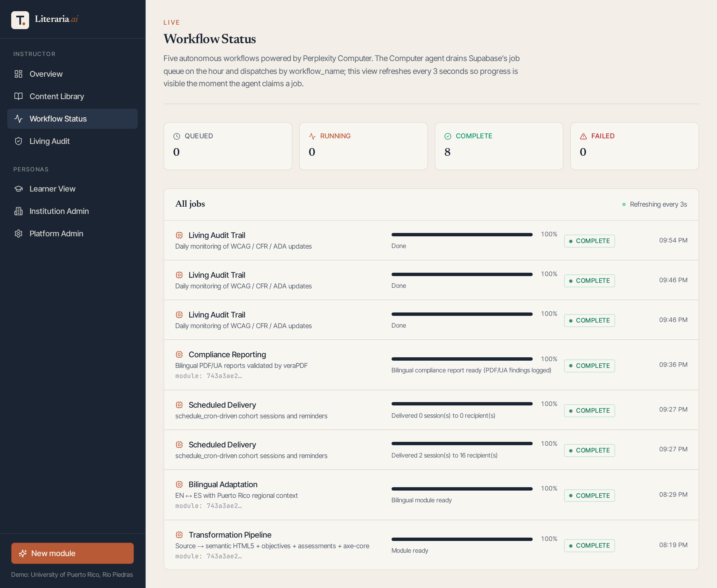Click the Workflow Status page heading
Image resolution: width=717 pixels, height=588 pixels.
click(x=210, y=39)
